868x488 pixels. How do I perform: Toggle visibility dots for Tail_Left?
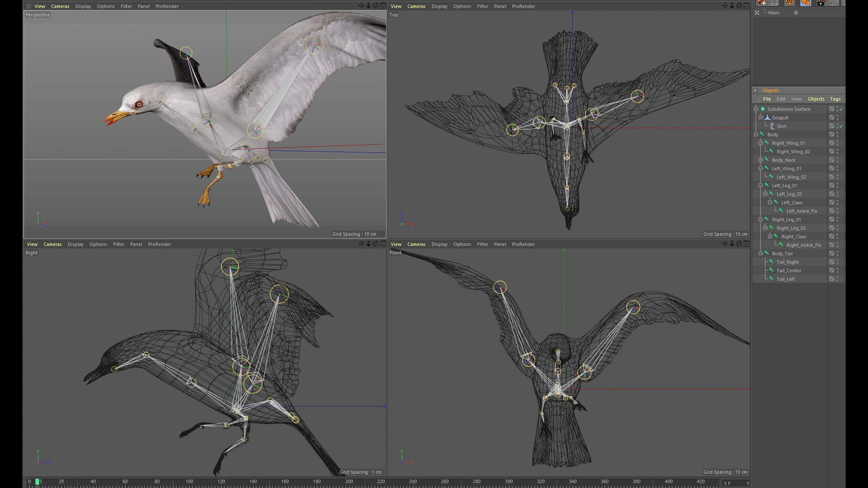pos(837,279)
